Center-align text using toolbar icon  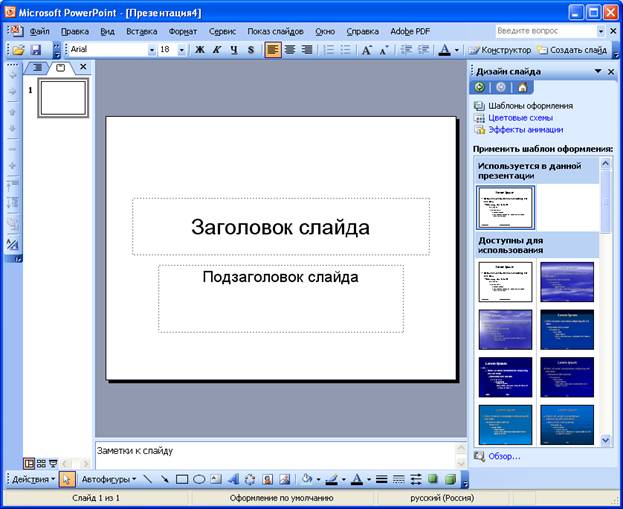point(290,50)
